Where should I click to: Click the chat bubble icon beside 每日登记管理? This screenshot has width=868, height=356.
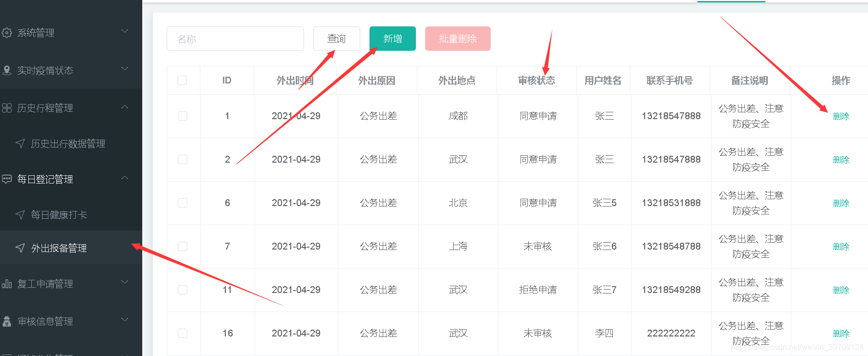tap(7, 179)
